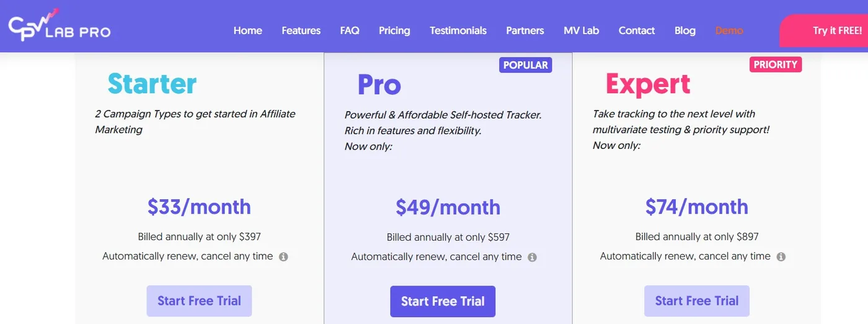The image size is (868, 324).
Task: Start Free Trial for Starter plan
Action: tap(199, 301)
